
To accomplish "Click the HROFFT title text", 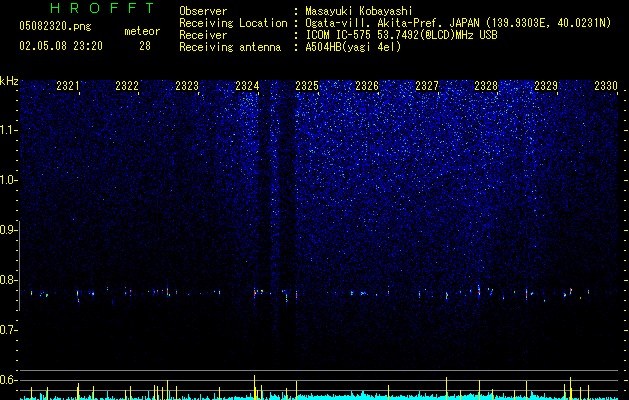I will pyautogui.click(x=103, y=8).
